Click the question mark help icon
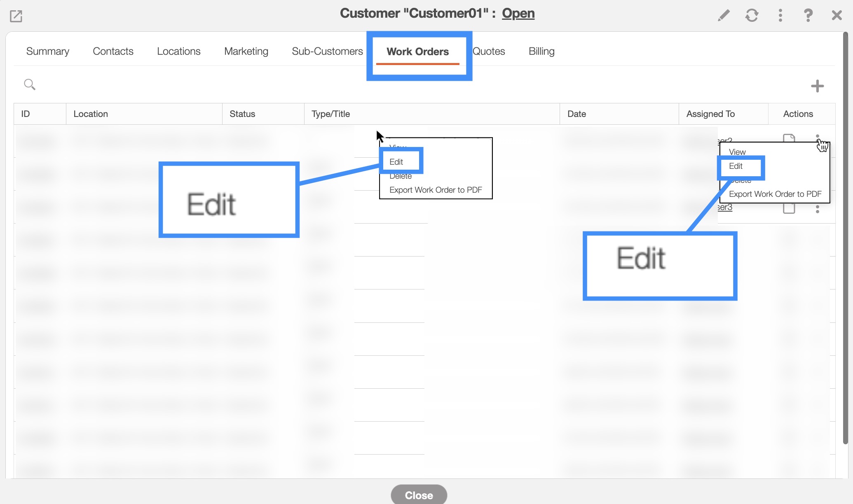853x504 pixels. [x=808, y=16]
